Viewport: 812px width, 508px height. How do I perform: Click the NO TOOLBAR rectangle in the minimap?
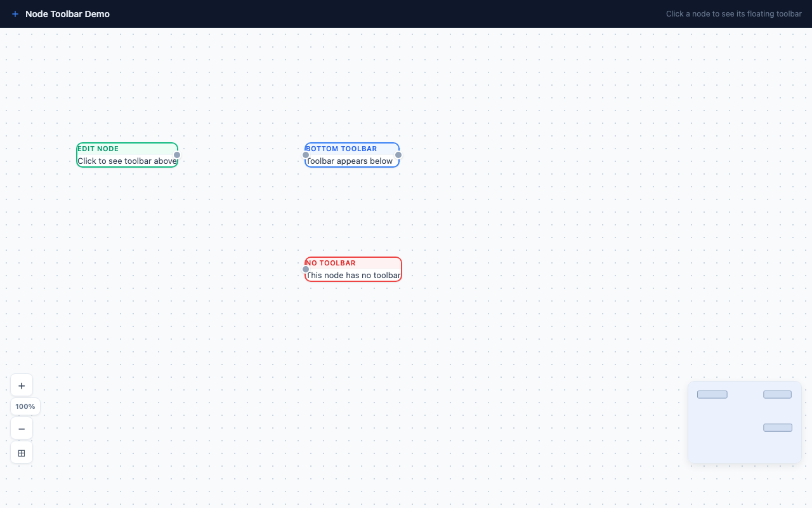tap(777, 427)
